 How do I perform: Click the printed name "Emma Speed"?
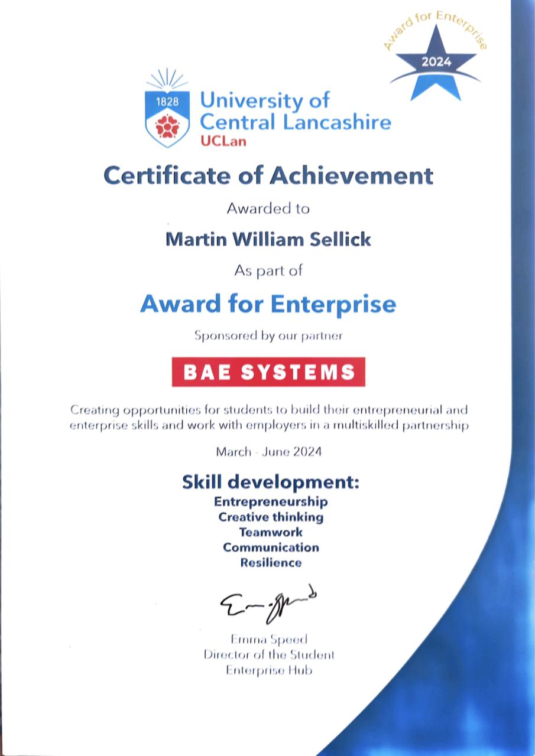(x=269, y=640)
